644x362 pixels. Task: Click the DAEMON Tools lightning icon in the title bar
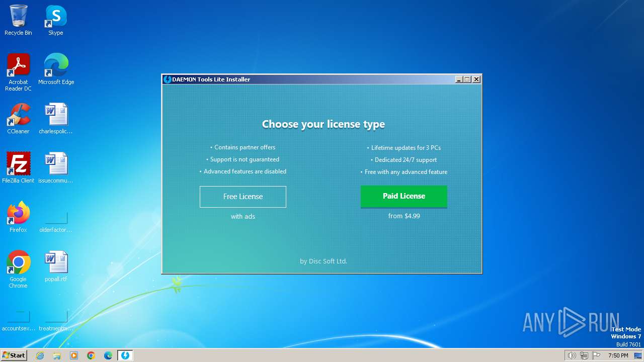[x=168, y=79]
